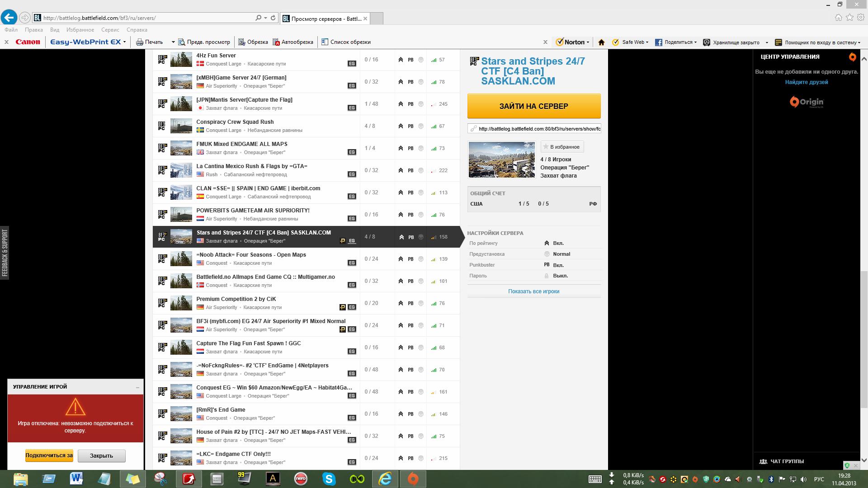Click the Canon logo in Easy-WebPrint toolbar

coord(28,42)
